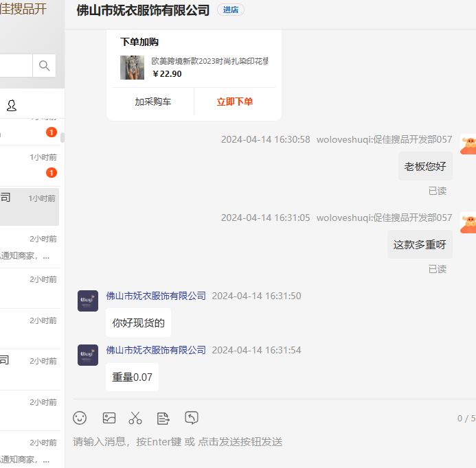
Task: Click the conversation search box
Action: pos(15,66)
